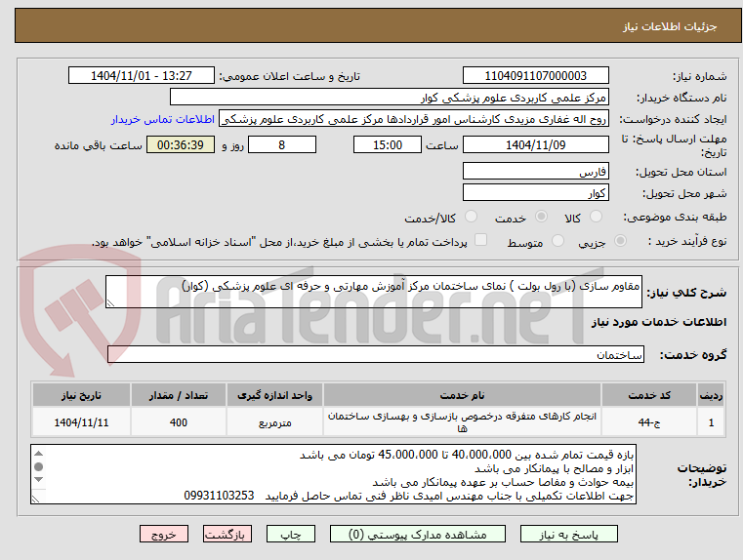Screen dimensions: 743x560
Task: Click the announcement date field 1404/11/01 - 13:27
Action: point(142,76)
